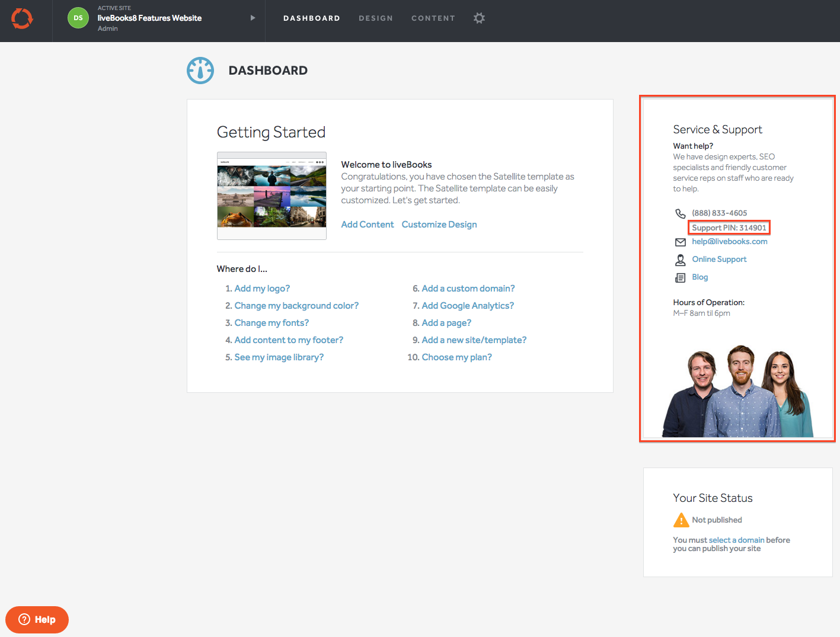The width and height of the screenshot is (840, 637).
Task: Click the blue dashboard gauge icon
Action: [200, 71]
